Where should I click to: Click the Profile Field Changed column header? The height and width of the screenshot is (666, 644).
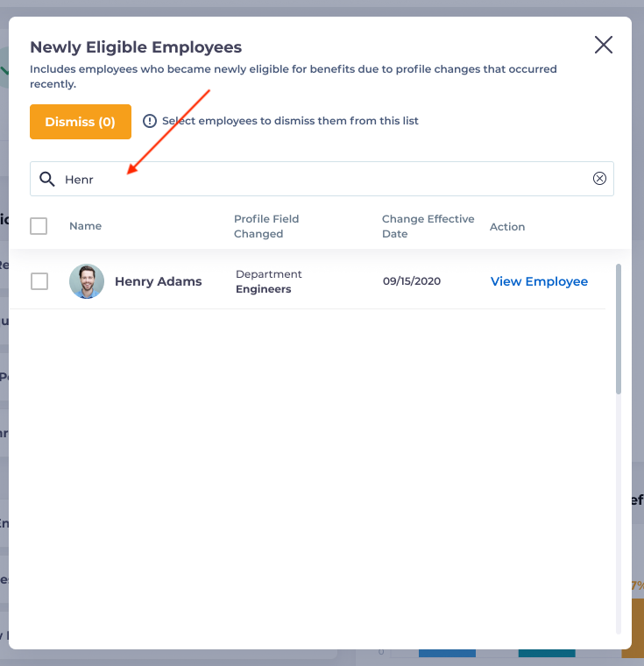(266, 226)
